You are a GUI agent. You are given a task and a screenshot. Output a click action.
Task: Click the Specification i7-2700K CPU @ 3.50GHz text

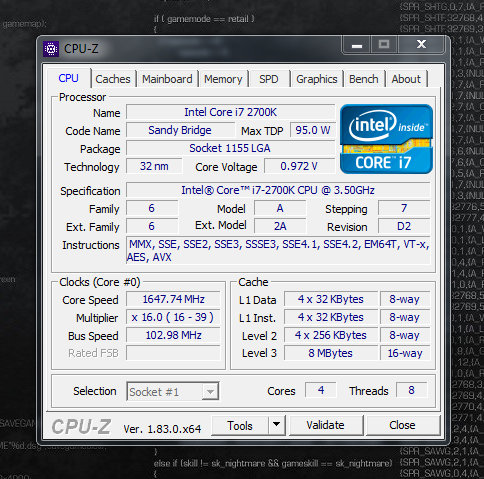[278, 190]
